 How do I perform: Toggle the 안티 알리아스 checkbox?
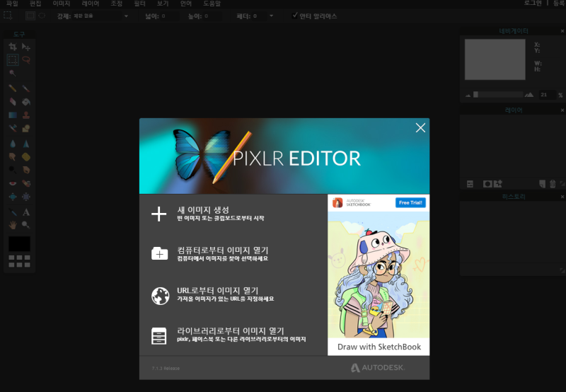[295, 16]
